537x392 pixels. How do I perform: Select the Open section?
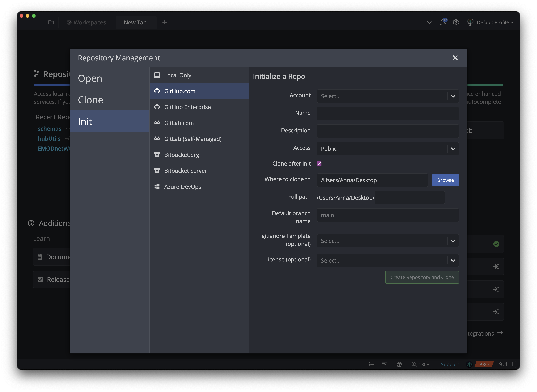coord(109,78)
